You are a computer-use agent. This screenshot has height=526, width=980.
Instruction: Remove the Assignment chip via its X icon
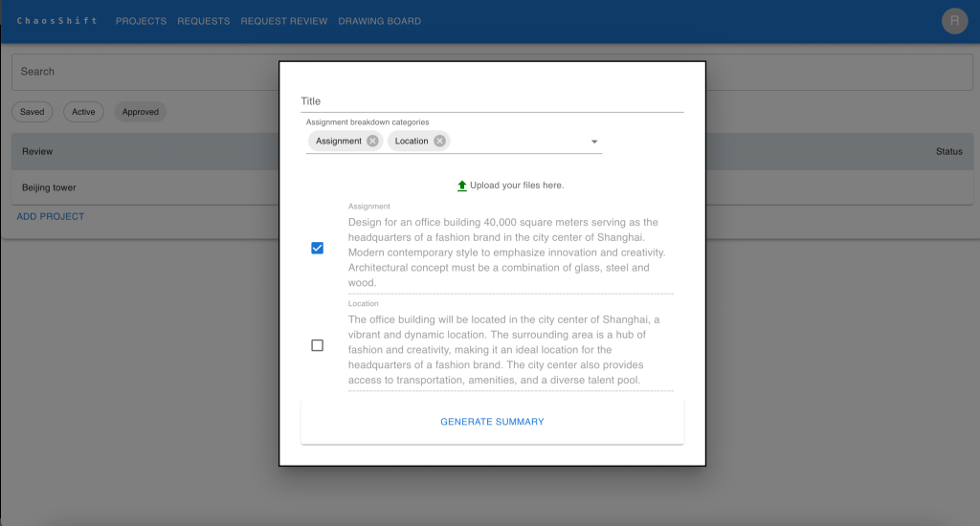coord(372,141)
